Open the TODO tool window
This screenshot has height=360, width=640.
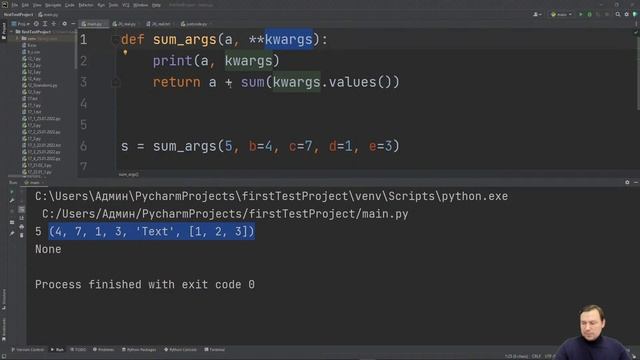(78, 350)
